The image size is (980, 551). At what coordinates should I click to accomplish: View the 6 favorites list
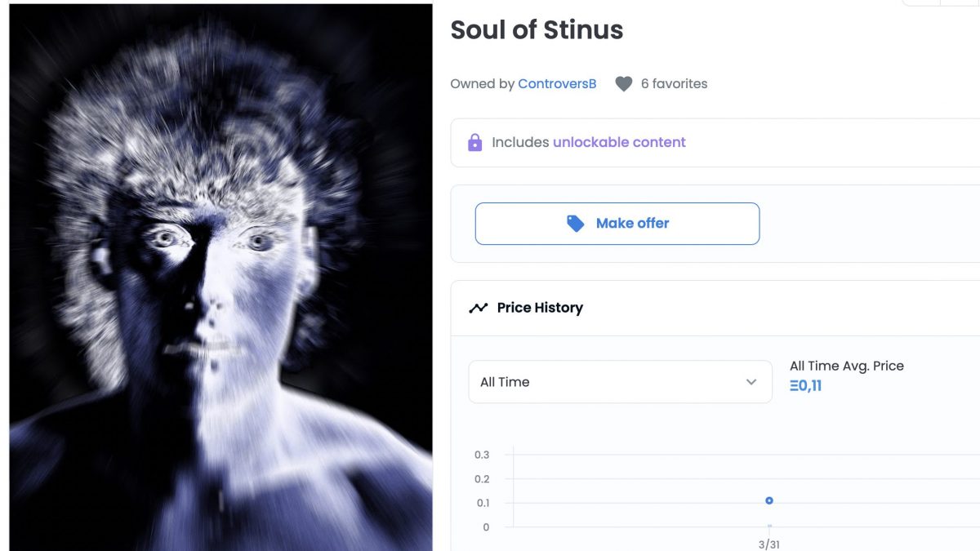tap(674, 83)
